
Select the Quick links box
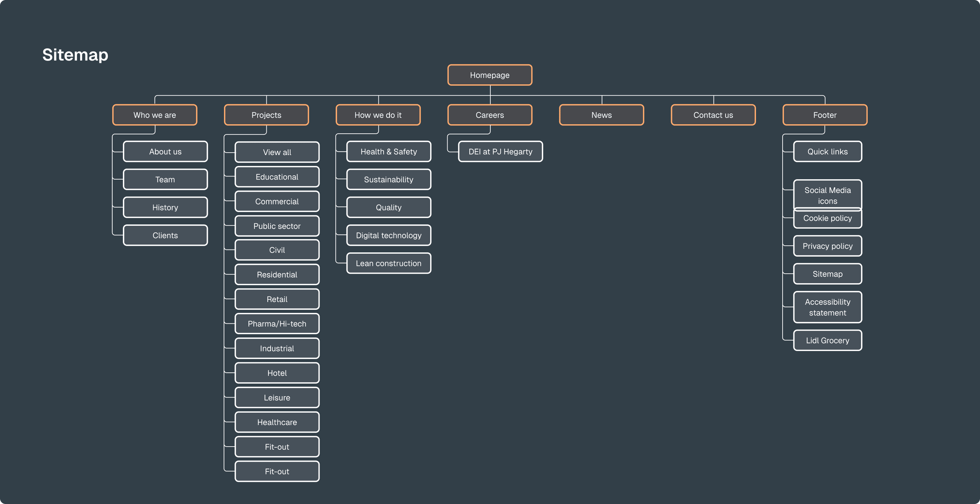coord(827,152)
